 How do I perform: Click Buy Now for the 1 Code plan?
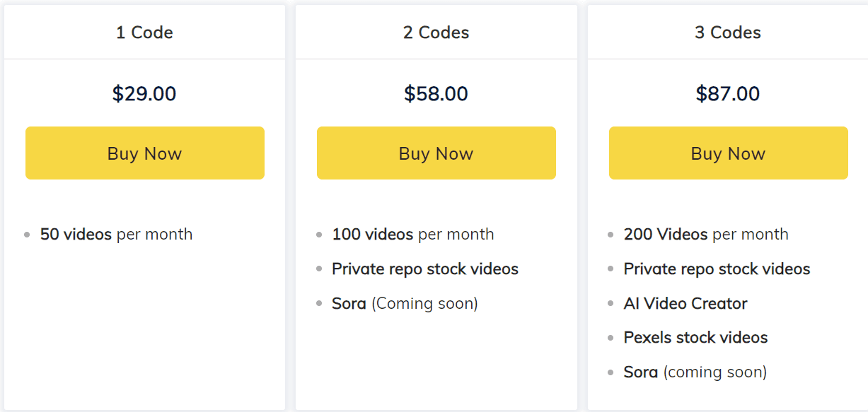(x=144, y=153)
